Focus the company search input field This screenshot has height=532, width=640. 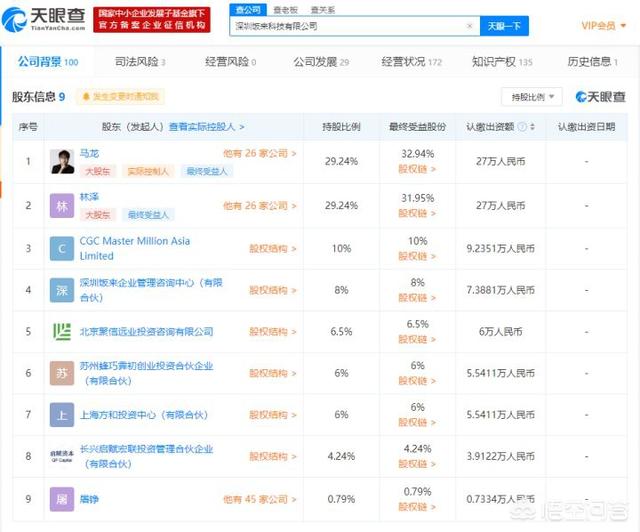(x=354, y=26)
